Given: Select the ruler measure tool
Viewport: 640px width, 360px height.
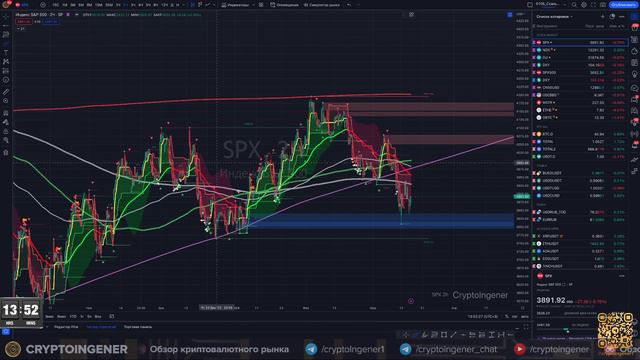Looking at the screenshot, I should (6, 92).
